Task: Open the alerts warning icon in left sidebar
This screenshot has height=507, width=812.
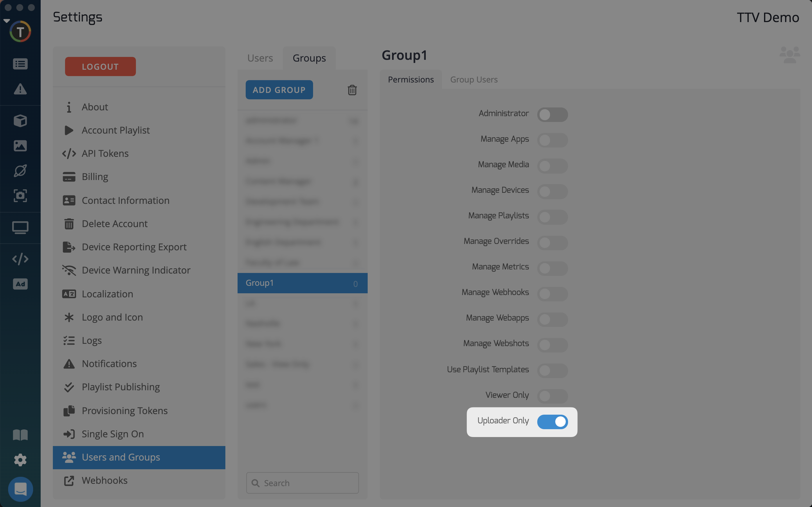Action: [x=20, y=89]
